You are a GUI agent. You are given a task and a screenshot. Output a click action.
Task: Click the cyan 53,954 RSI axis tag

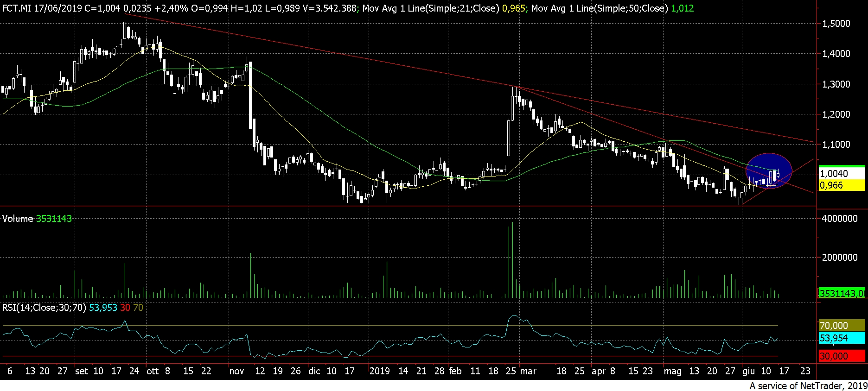pyautogui.click(x=842, y=338)
